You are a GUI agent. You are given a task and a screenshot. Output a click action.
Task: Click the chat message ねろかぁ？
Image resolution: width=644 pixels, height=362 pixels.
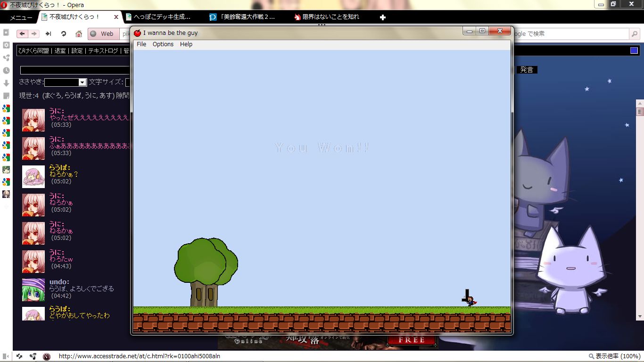point(64,174)
